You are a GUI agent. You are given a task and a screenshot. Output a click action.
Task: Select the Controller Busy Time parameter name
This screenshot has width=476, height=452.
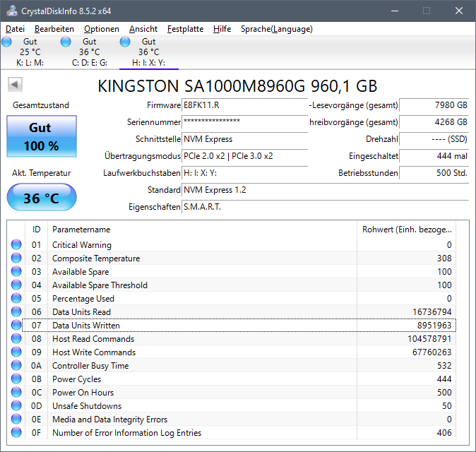pyautogui.click(x=90, y=366)
